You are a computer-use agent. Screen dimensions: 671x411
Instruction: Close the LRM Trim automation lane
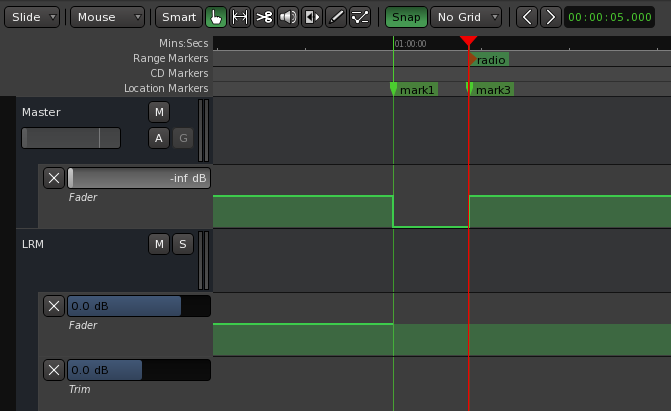[x=54, y=370]
